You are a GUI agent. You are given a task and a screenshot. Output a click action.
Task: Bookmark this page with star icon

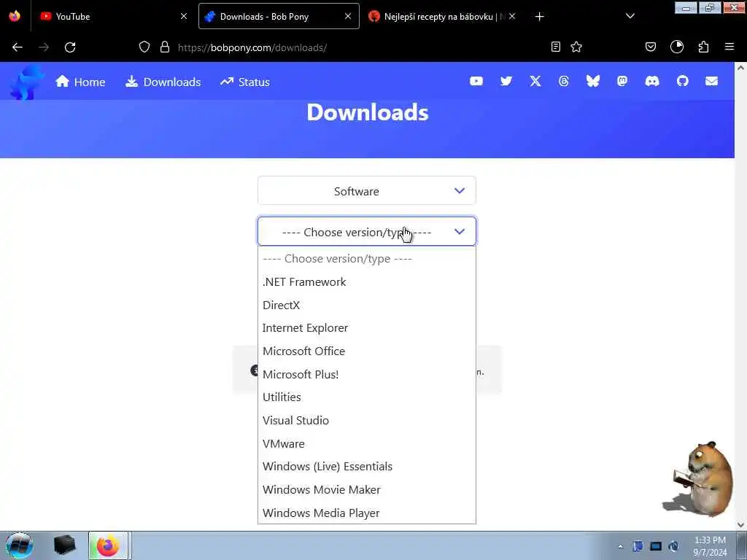point(576,47)
